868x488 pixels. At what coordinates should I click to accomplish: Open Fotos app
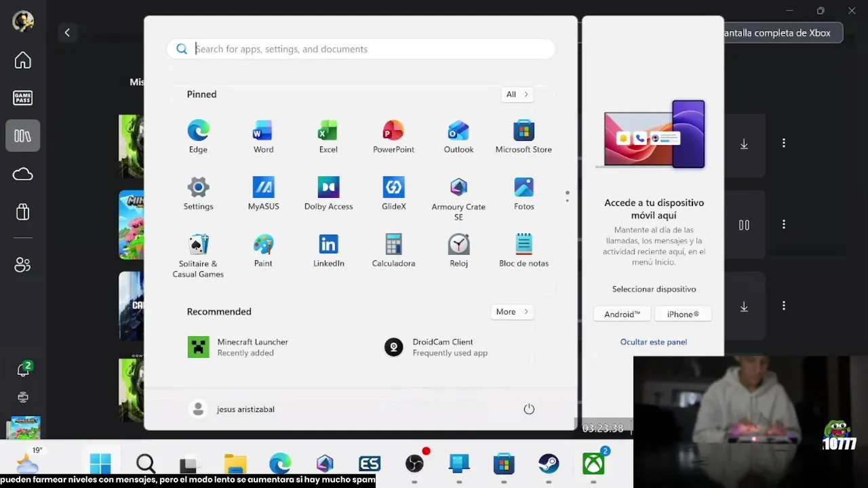pos(524,193)
